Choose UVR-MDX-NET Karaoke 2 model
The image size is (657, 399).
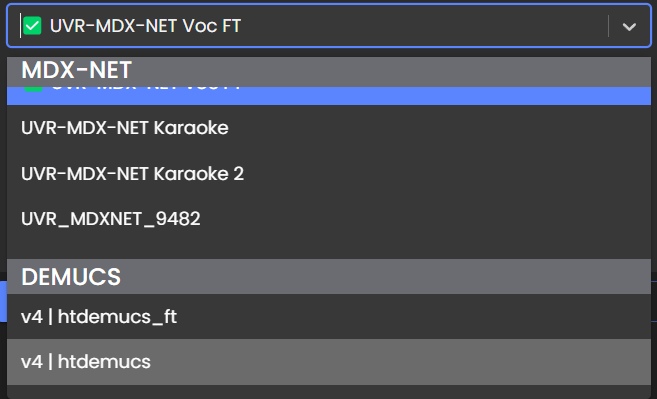tap(329, 174)
